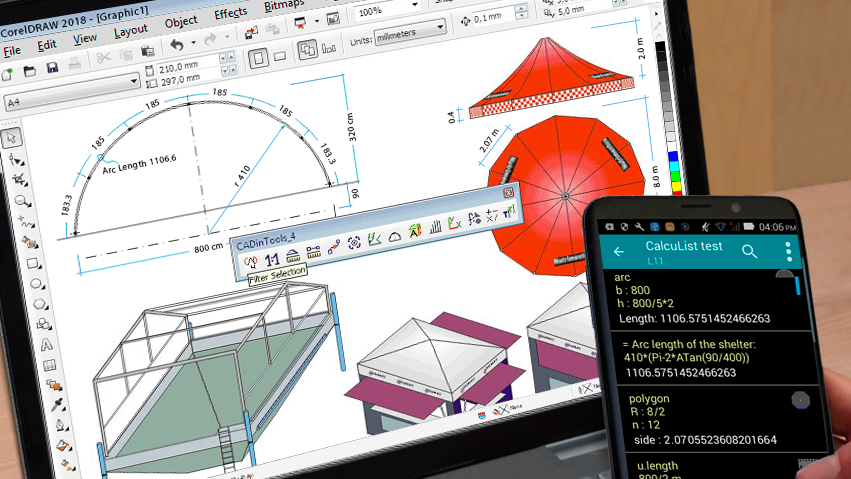Close the CADinTools_4 floating toolbar
This screenshot has height=479, width=851.
(509, 193)
